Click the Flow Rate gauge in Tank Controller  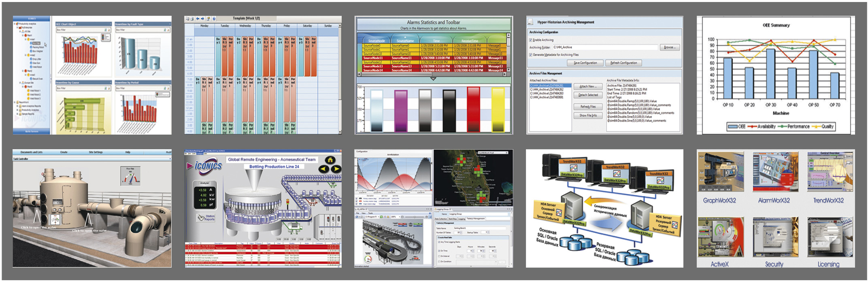coord(130,176)
